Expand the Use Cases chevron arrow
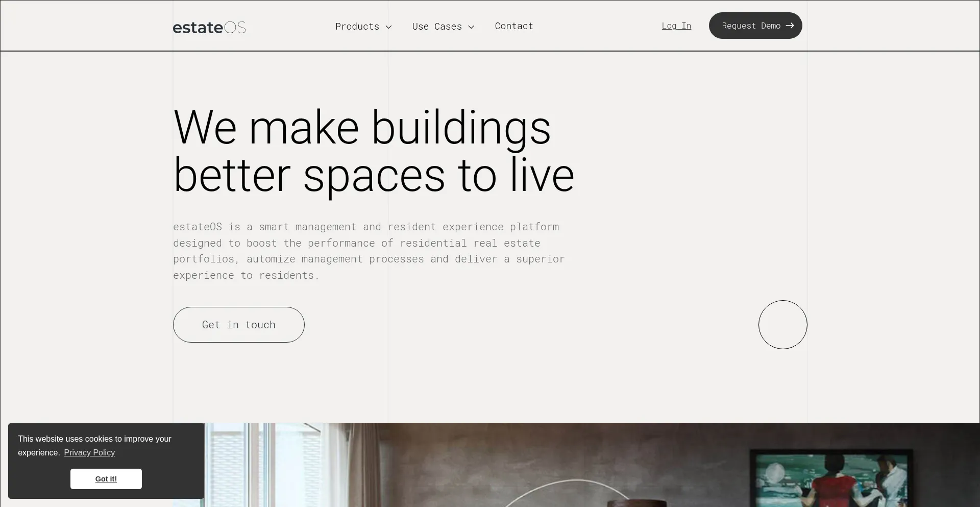 point(471,27)
